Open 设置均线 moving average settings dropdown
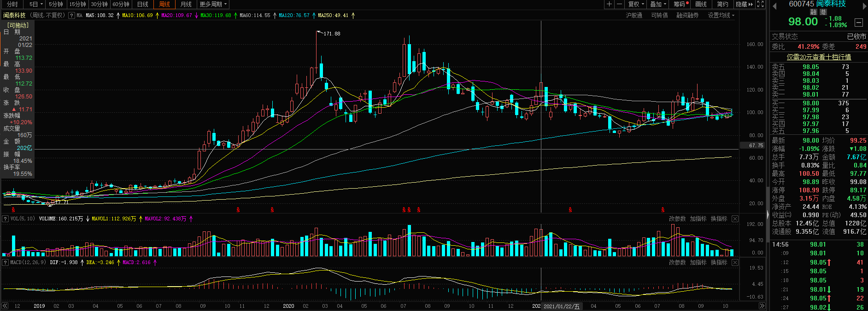868x311 pixels. click(x=721, y=15)
